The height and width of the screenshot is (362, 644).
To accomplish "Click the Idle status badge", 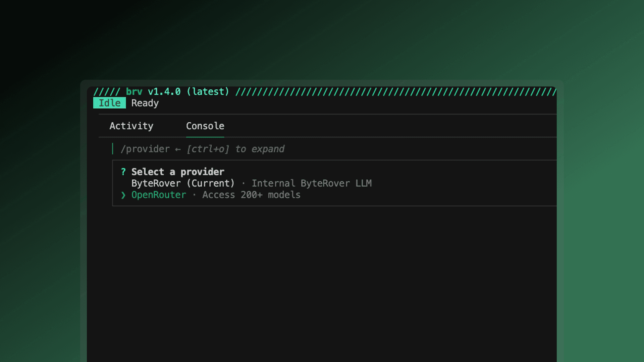I will pyautogui.click(x=109, y=103).
